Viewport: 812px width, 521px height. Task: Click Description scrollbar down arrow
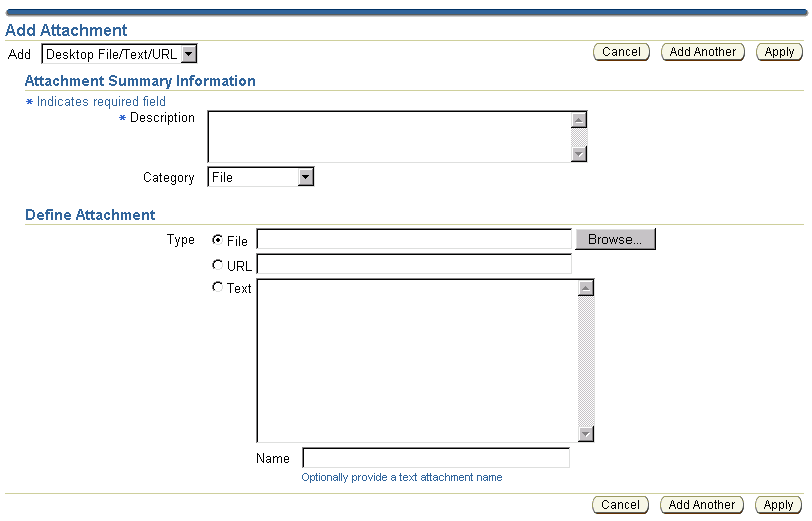coord(579,154)
